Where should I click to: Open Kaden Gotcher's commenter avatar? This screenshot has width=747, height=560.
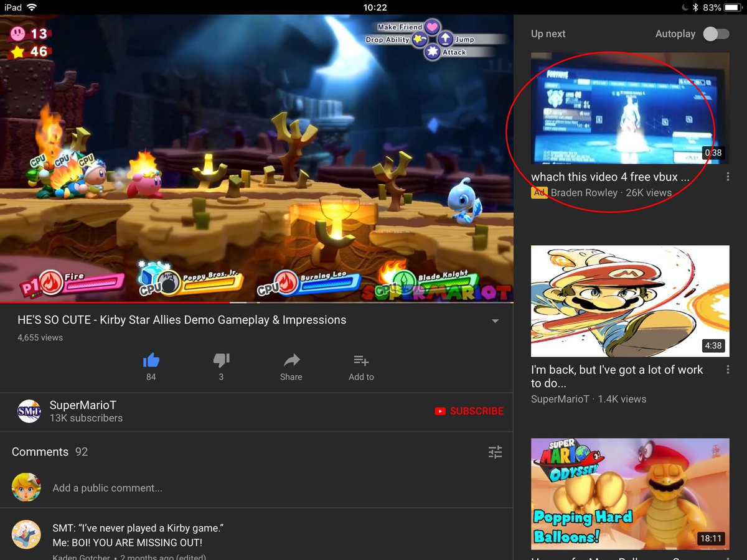click(x=26, y=534)
